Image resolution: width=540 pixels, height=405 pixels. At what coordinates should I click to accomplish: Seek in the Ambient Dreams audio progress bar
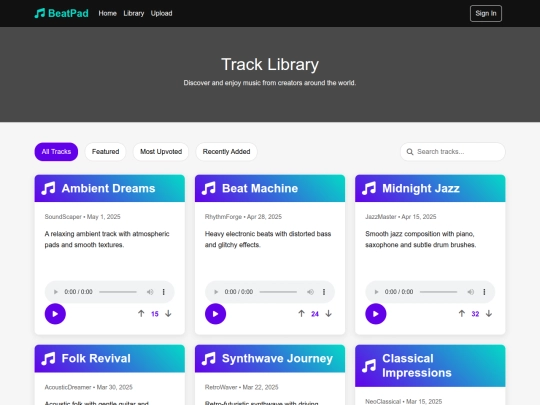[x=118, y=292]
